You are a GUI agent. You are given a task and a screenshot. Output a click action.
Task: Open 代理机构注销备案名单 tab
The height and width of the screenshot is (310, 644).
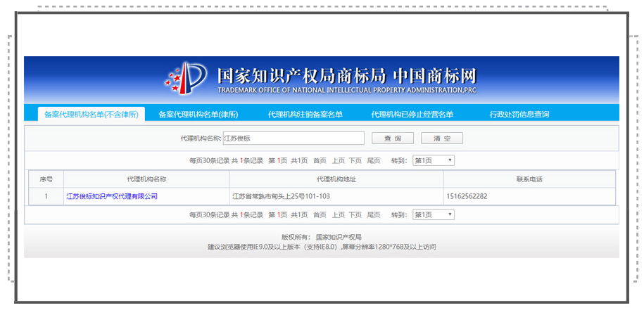(305, 115)
